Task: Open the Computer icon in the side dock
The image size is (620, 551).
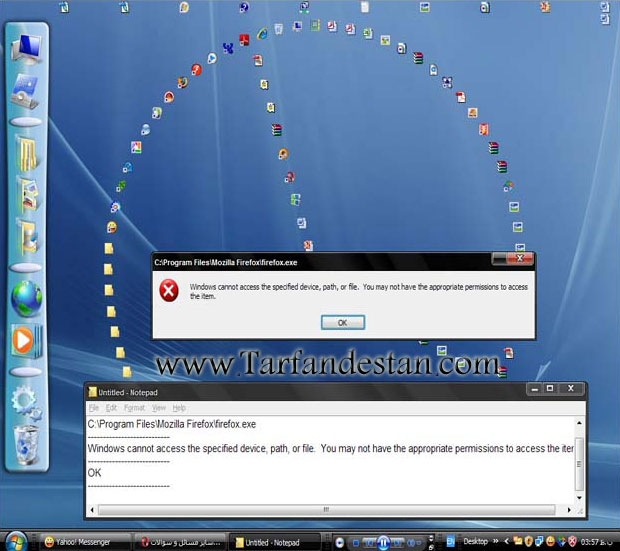Action: (27, 49)
